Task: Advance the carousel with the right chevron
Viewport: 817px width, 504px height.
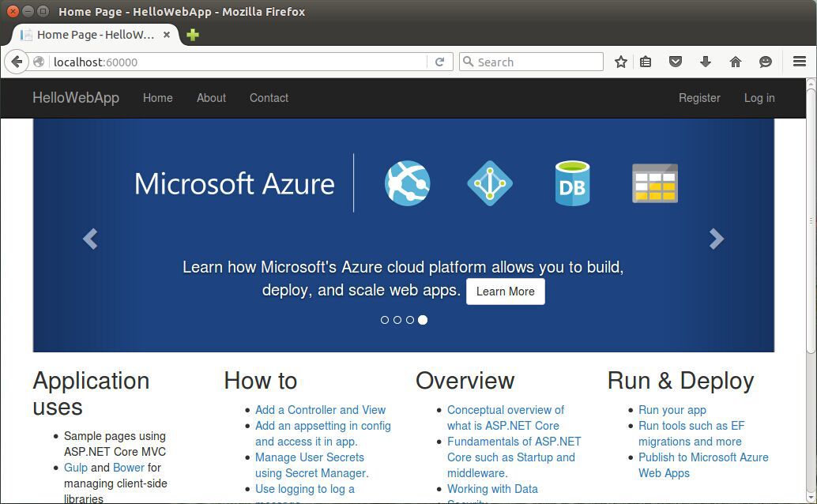Action: coord(716,239)
